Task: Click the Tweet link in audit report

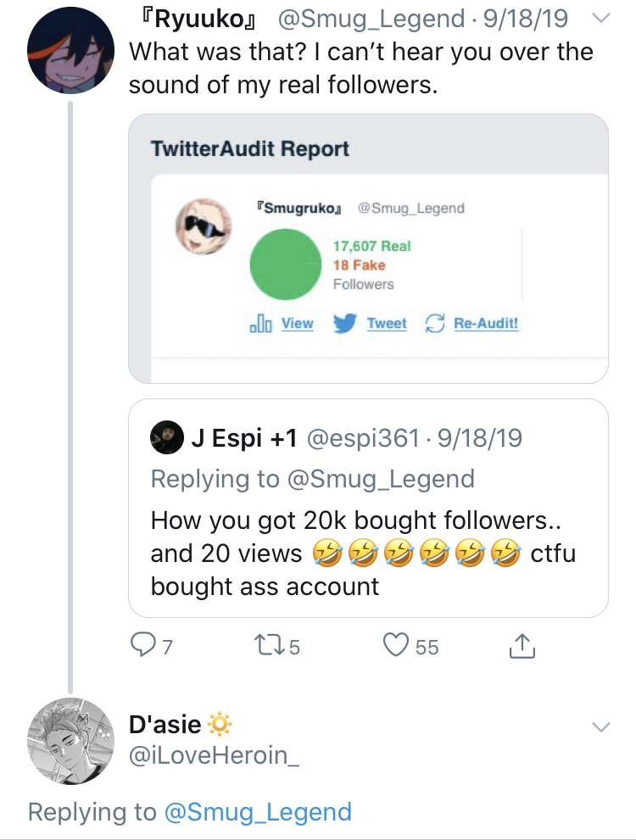Action: [x=387, y=324]
